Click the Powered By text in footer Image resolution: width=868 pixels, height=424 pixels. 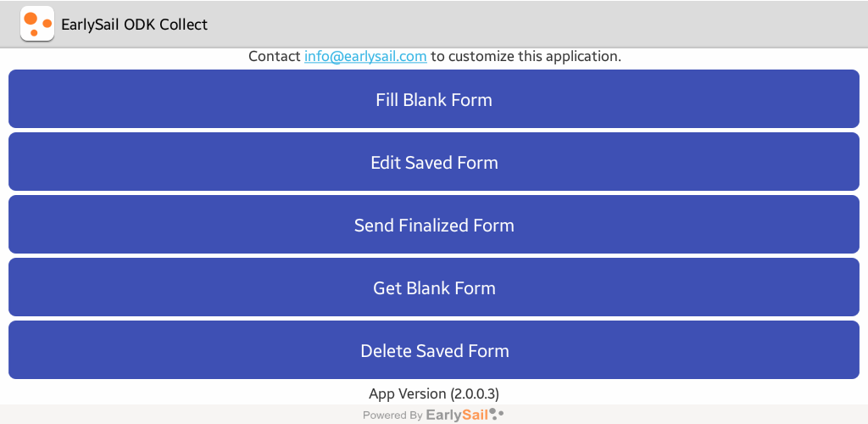(392, 416)
